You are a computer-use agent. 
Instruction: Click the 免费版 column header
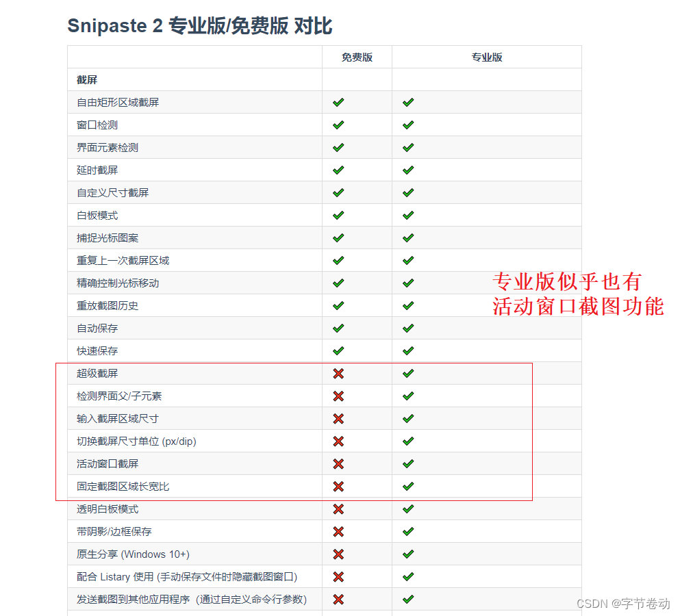click(x=357, y=57)
